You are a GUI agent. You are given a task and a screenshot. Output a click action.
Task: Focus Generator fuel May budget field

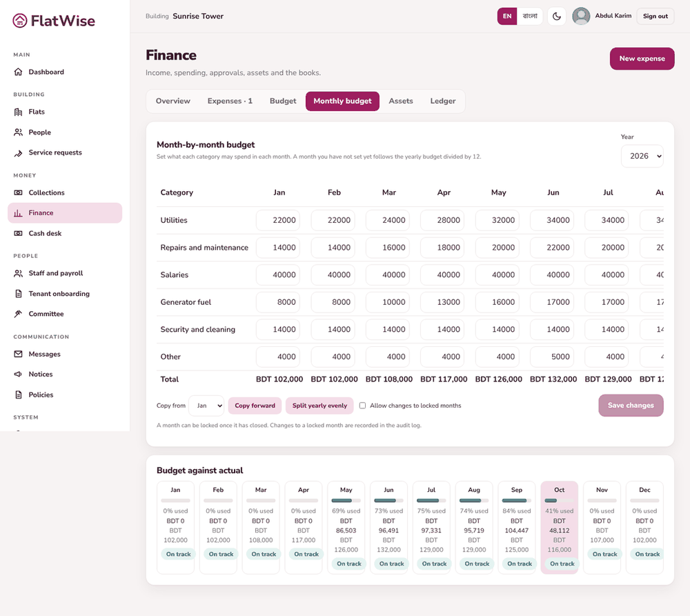(x=497, y=302)
